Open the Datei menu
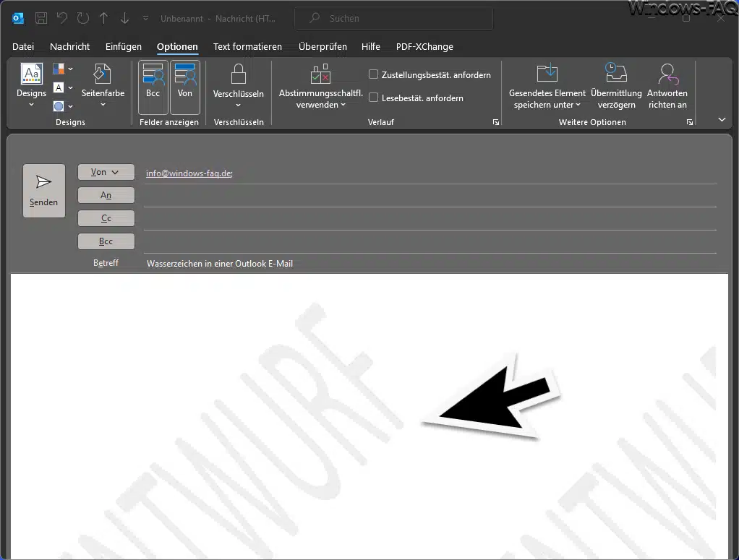The image size is (739, 560). point(23,47)
